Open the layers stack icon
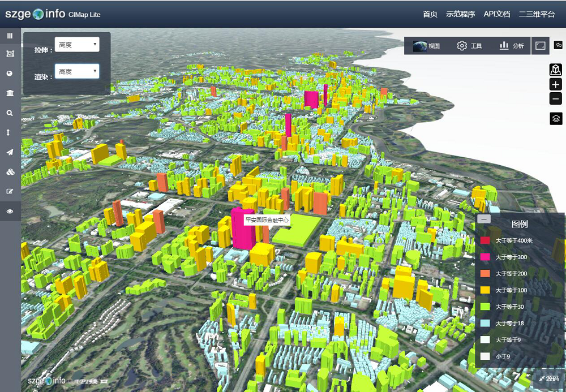Screen dimensions: 566x392 click(x=556, y=118)
